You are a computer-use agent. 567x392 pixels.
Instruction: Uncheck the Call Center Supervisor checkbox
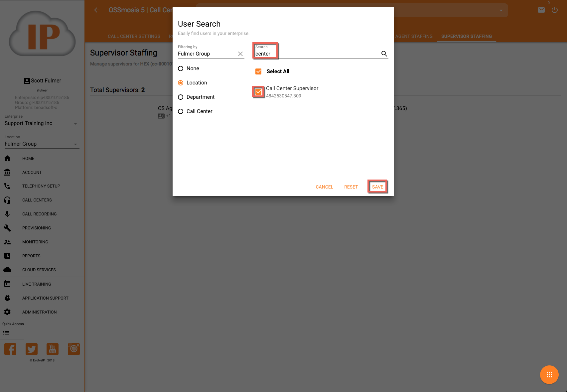pyautogui.click(x=258, y=92)
